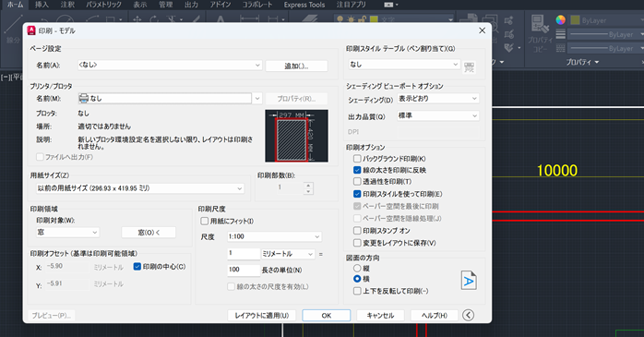The height and width of the screenshot is (337, 644).
Task: Open the 出力 ribbon tab
Action: 191,5
